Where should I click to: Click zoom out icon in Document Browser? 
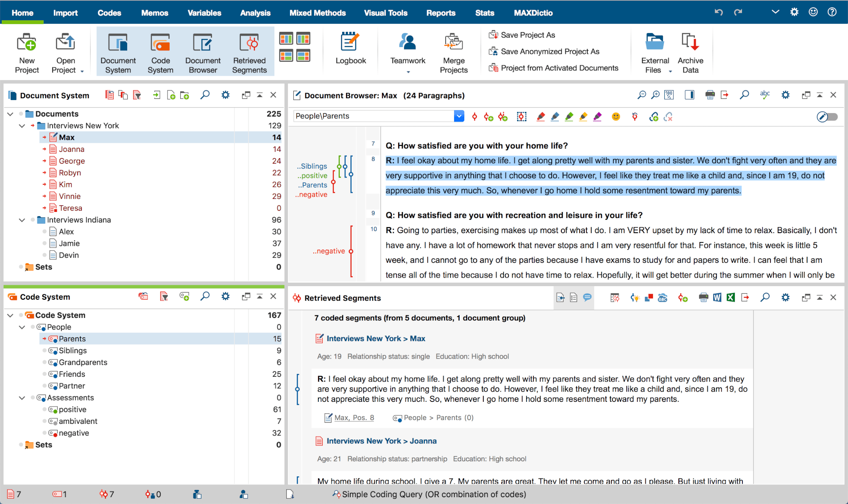coord(642,95)
